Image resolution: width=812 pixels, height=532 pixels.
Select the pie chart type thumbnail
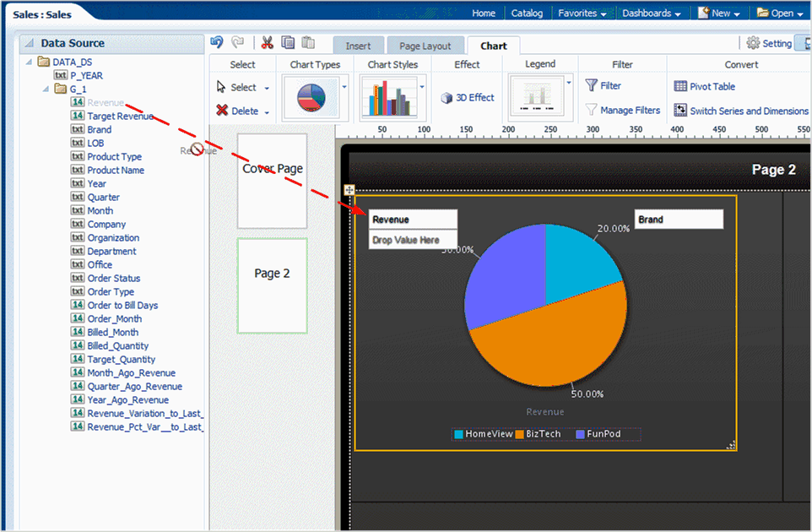(x=311, y=97)
